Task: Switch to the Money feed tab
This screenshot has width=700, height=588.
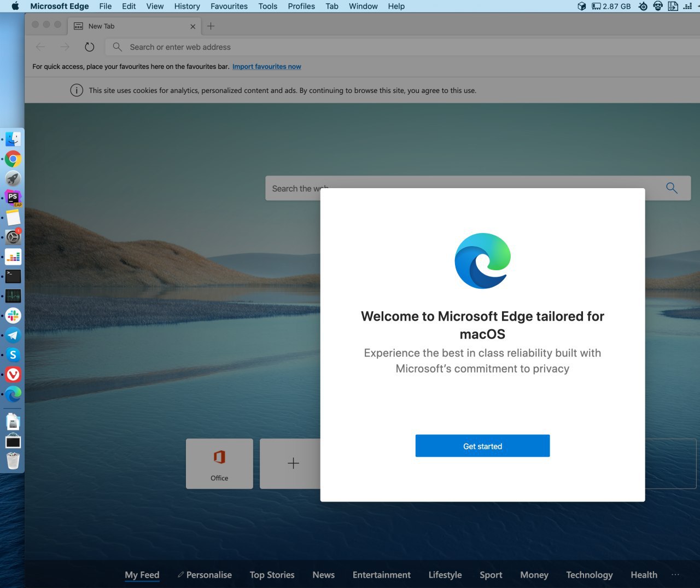Action: [x=534, y=575]
